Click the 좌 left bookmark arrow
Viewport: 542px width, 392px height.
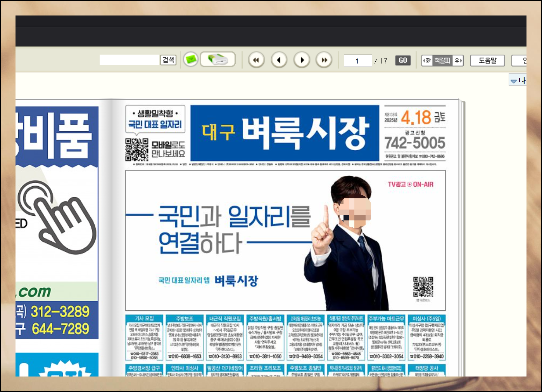point(427,60)
